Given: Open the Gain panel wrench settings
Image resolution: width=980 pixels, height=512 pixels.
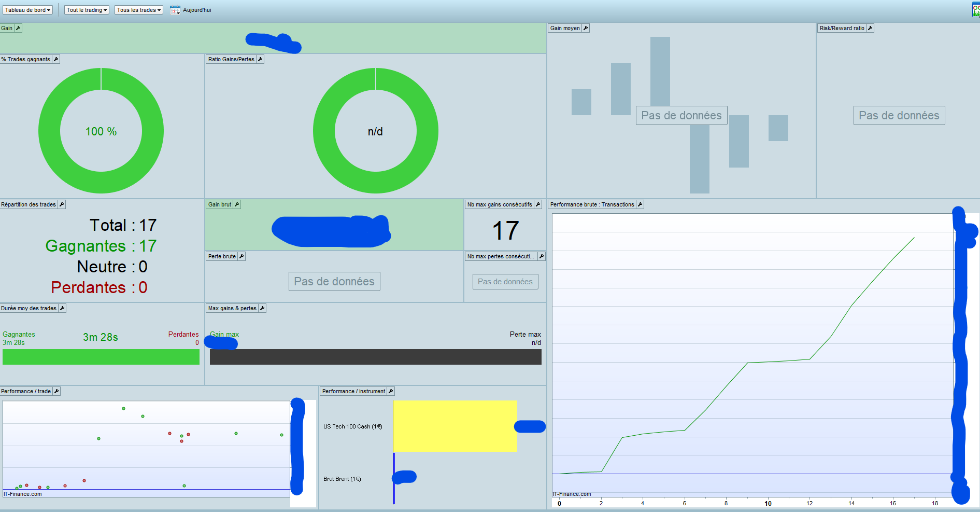Looking at the screenshot, I should [x=18, y=28].
